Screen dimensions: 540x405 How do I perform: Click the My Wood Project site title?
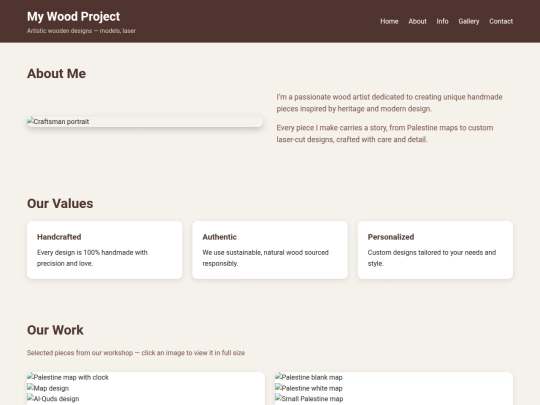coord(73,17)
